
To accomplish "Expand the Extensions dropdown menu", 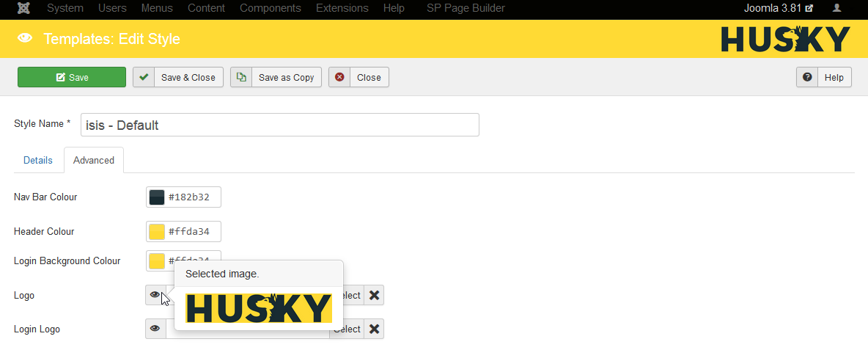I will click(342, 8).
